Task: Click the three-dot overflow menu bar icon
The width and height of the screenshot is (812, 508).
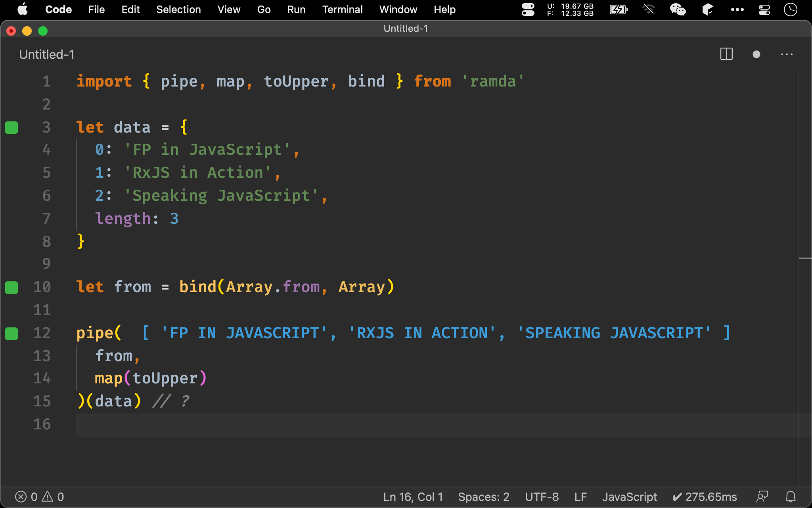Action: coord(737,10)
